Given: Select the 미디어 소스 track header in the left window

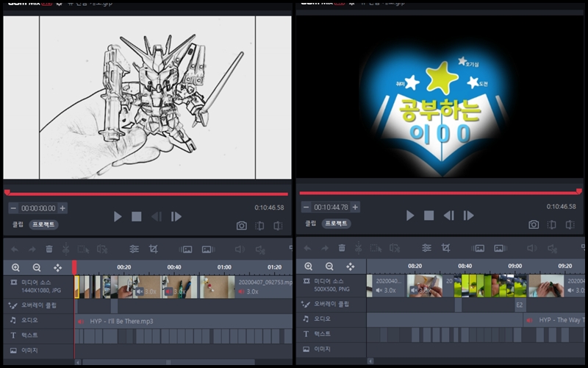Looking at the screenshot, I should (x=39, y=287).
